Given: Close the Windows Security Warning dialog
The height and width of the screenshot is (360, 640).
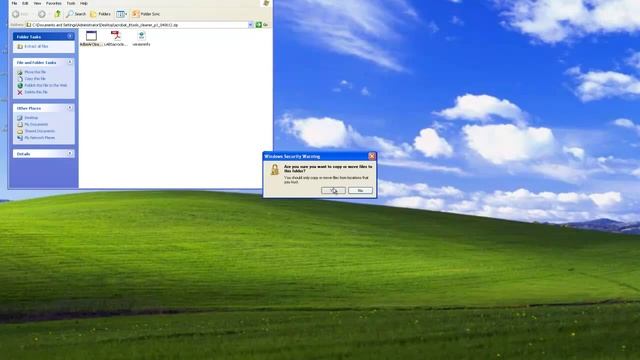Looking at the screenshot, I should pyautogui.click(x=371, y=156).
